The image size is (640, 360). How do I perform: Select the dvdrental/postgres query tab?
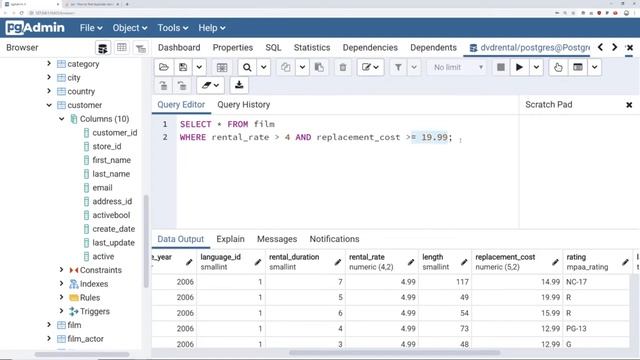[x=529, y=48]
